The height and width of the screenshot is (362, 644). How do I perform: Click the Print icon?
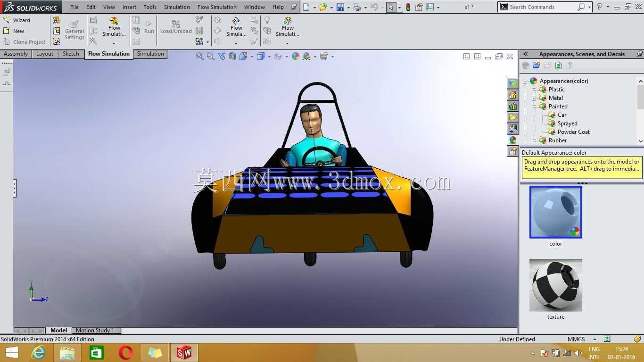(x=357, y=7)
